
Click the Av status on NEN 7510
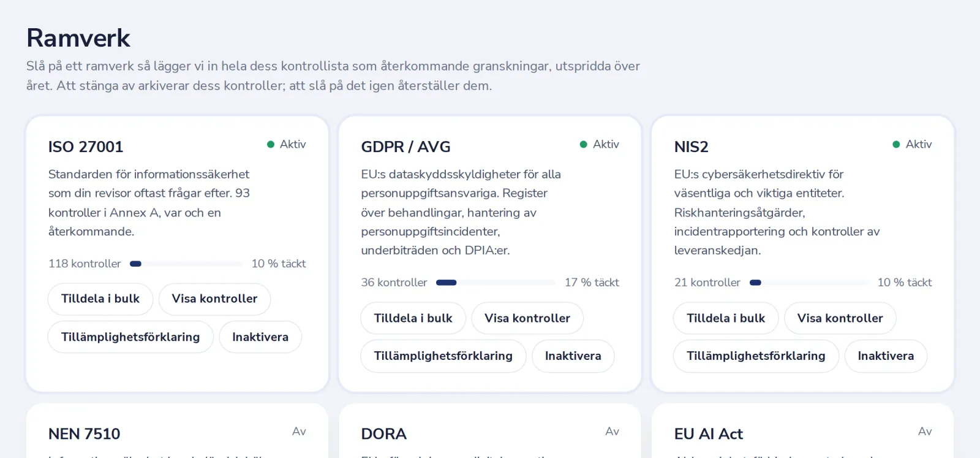299,431
